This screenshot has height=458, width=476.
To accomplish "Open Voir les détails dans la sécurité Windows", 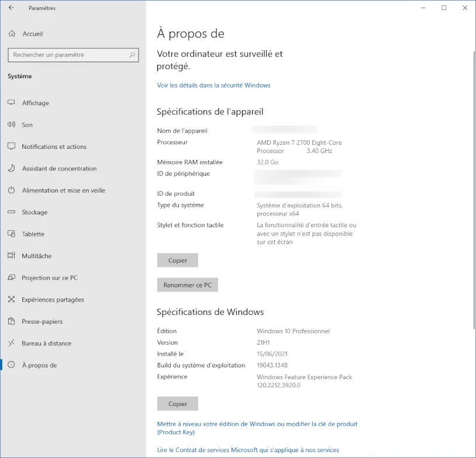I will (213, 85).
